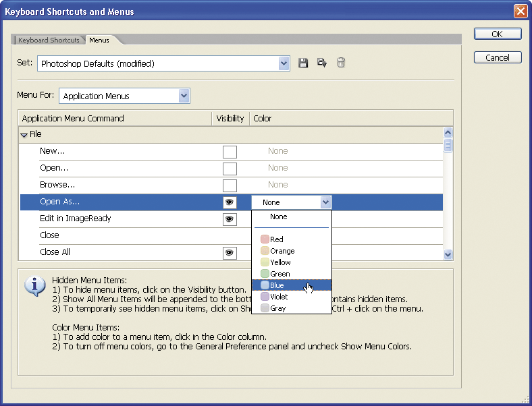Toggle the Browse visibility box
This screenshot has height=406, width=532.
tap(230, 185)
